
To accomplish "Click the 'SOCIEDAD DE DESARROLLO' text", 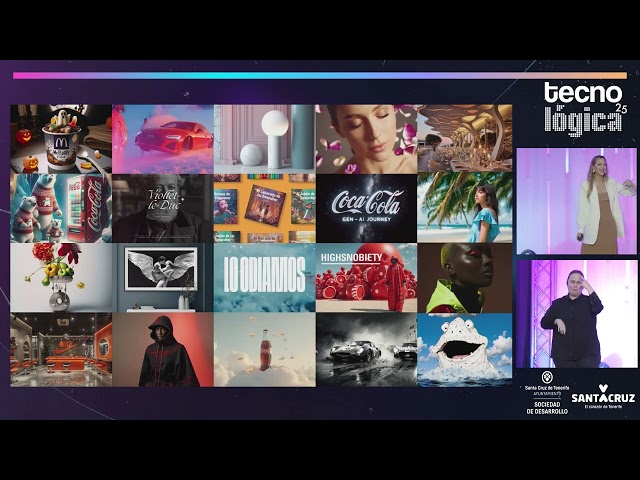I will 547,408.
